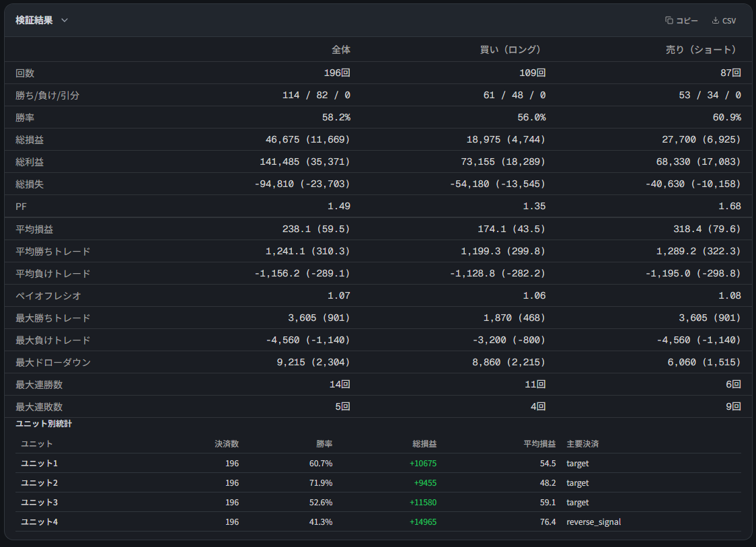
Task: Select the 1,870 (468) cell
Action: click(515, 318)
